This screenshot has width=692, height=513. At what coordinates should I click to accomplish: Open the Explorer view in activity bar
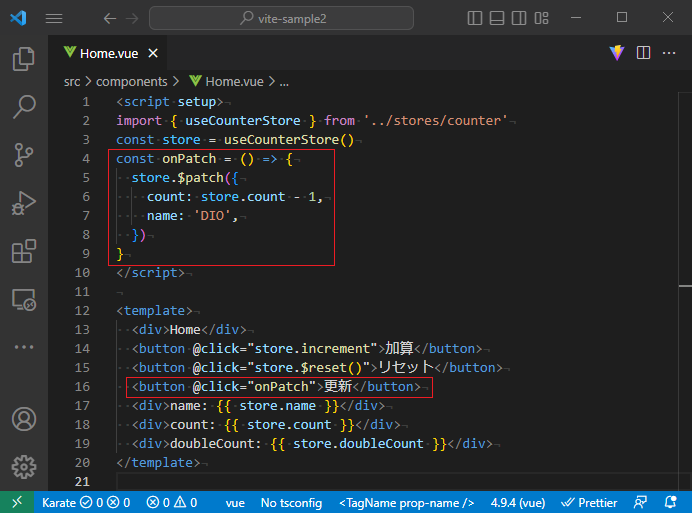[24, 59]
